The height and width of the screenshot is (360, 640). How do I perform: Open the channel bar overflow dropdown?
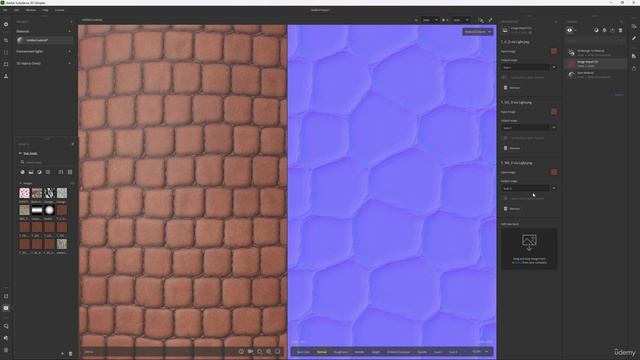point(487,352)
